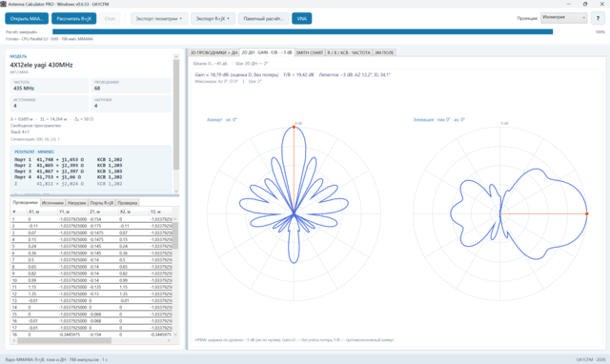Click the -0.175 cell in row 2
This screenshot has height=364, width=610.
(x=103, y=226)
